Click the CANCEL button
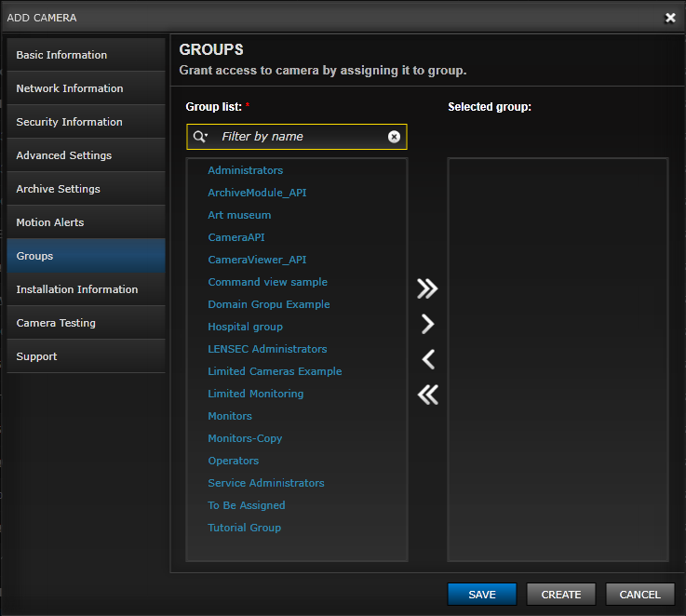The image size is (686, 616). 639,595
